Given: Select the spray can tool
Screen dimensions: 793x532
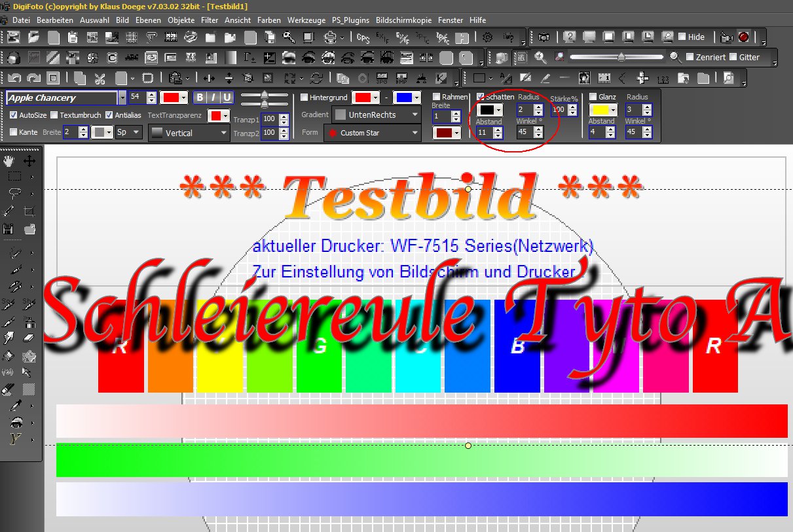Looking at the screenshot, I should (29, 321).
